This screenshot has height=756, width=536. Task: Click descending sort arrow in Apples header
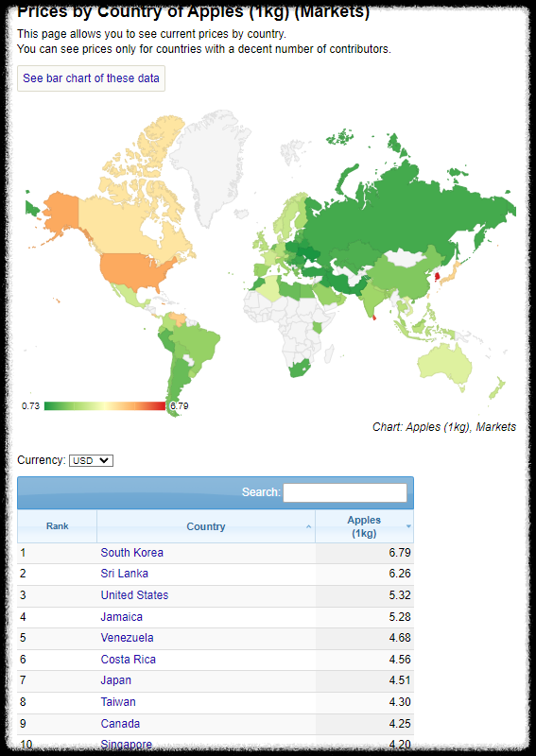[408, 526]
